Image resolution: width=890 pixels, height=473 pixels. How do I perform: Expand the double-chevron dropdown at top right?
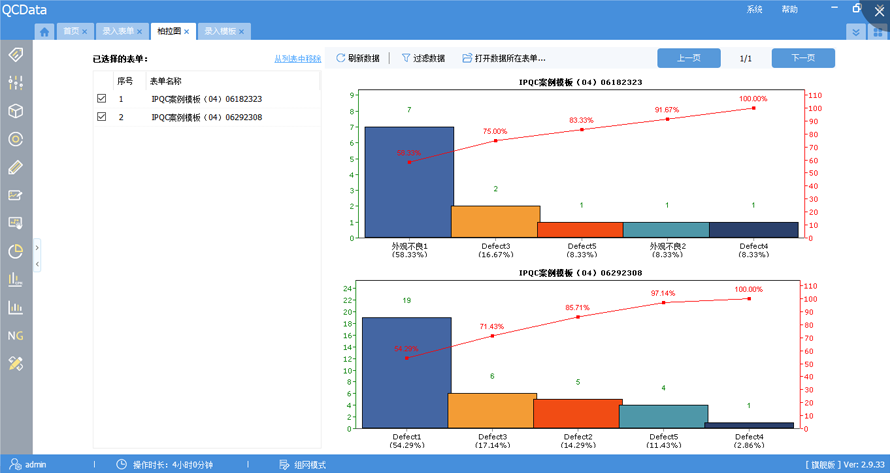point(854,32)
